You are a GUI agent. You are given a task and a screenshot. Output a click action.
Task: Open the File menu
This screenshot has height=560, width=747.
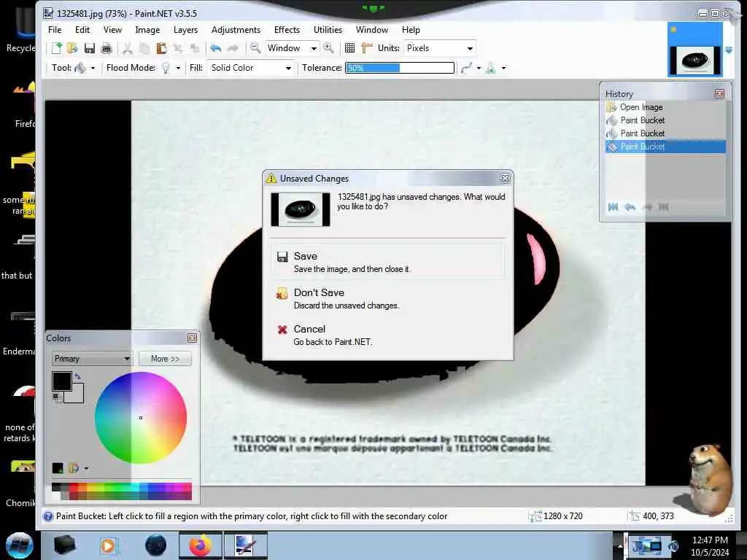click(55, 29)
